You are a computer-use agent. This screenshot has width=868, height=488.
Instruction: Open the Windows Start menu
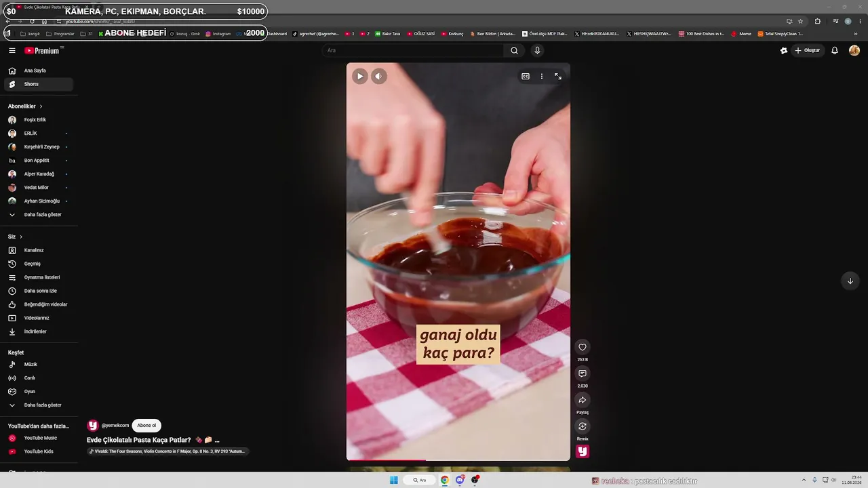394,480
